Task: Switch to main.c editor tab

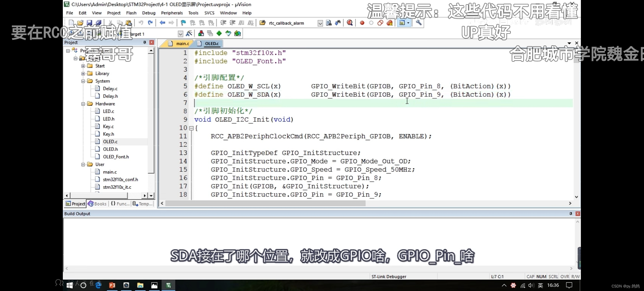Action: [x=179, y=43]
